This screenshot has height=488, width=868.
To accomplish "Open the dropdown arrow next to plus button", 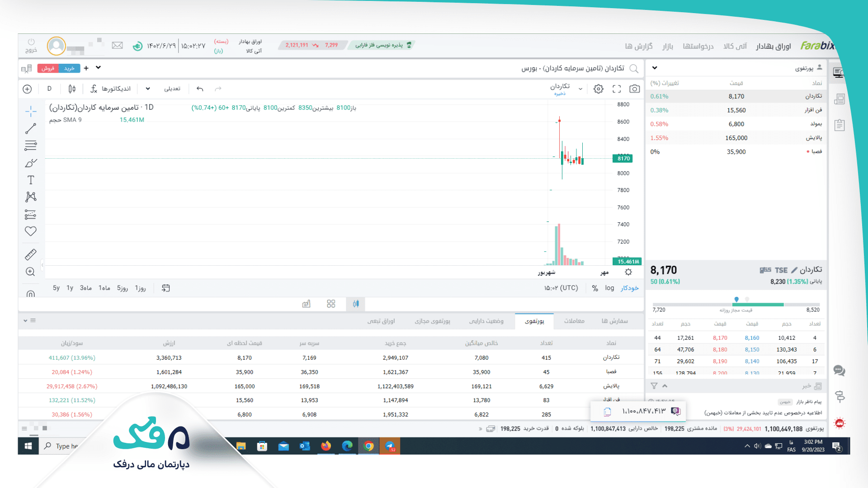I will (x=99, y=68).
